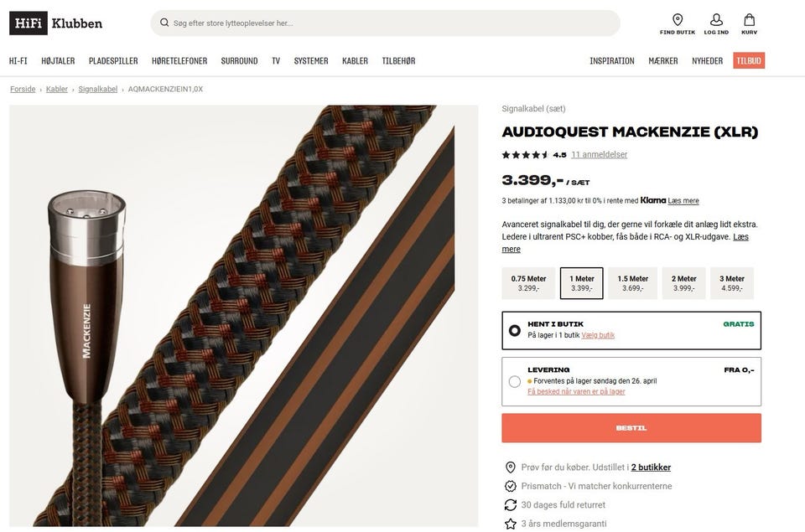Open the Mackenzie cable product image
The width and height of the screenshot is (805, 532).
pos(244,316)
